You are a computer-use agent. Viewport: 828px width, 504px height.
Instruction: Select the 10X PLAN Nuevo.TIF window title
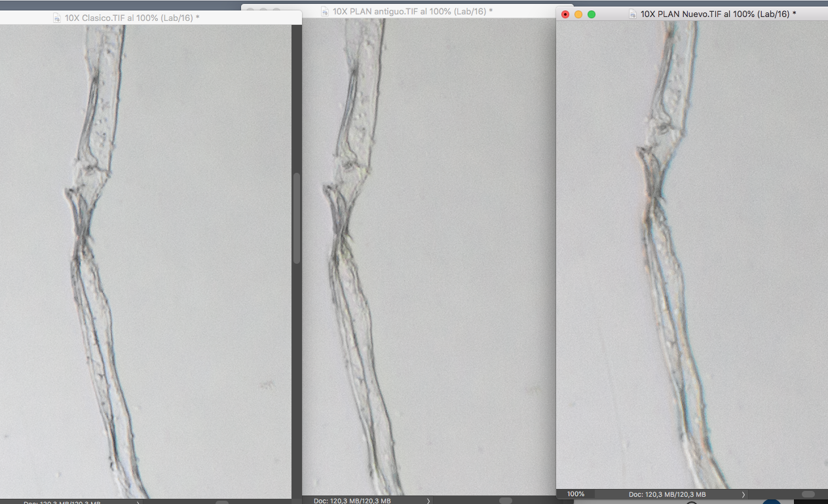pos(718,13)
